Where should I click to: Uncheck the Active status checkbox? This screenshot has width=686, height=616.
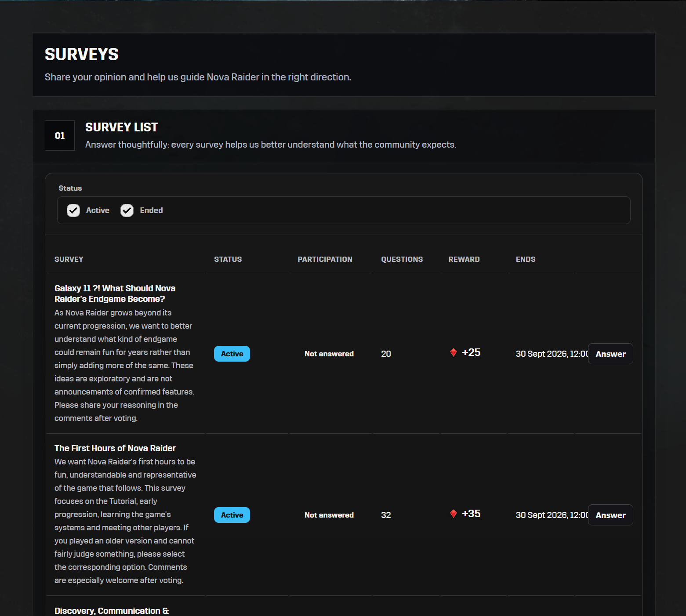(x=73, y=210)
